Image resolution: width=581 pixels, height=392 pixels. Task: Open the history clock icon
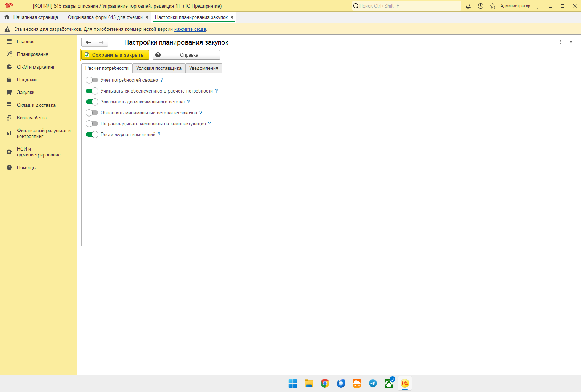tap(480, 6)
